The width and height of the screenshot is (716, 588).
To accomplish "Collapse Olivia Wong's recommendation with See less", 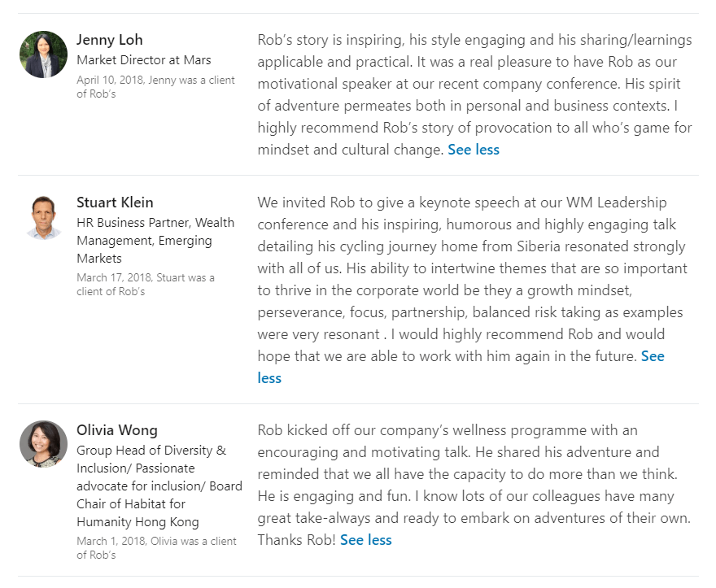I will tap(366, 540).
